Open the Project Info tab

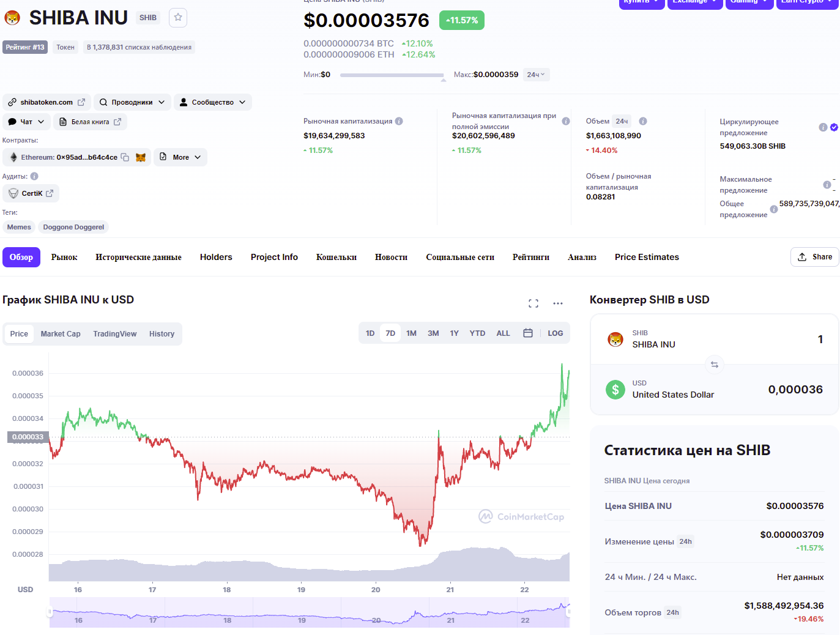[274, 257]
